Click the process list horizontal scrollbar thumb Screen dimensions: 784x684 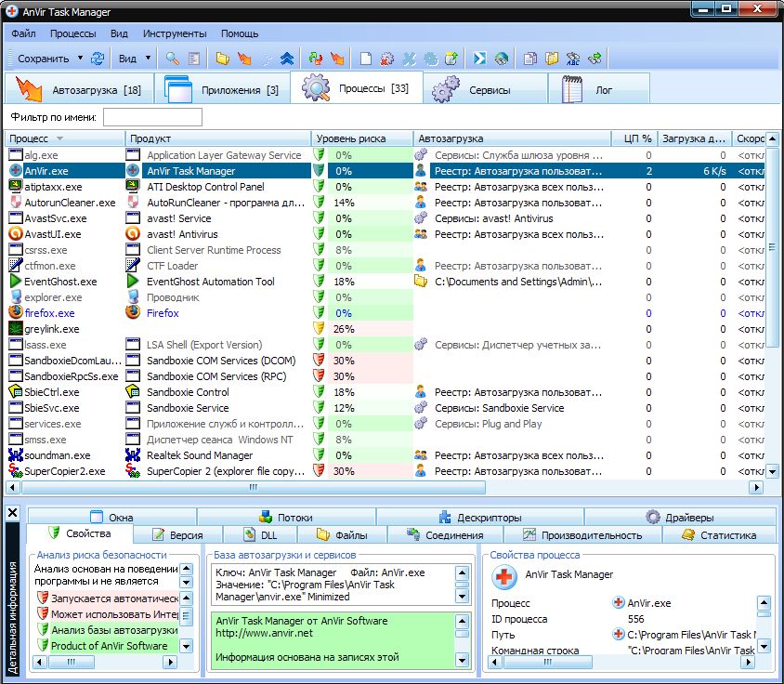tap(253, 487)
